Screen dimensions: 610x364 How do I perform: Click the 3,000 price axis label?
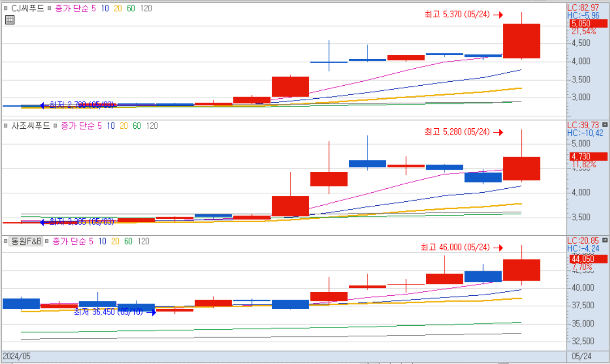click(x=581, y=97)
